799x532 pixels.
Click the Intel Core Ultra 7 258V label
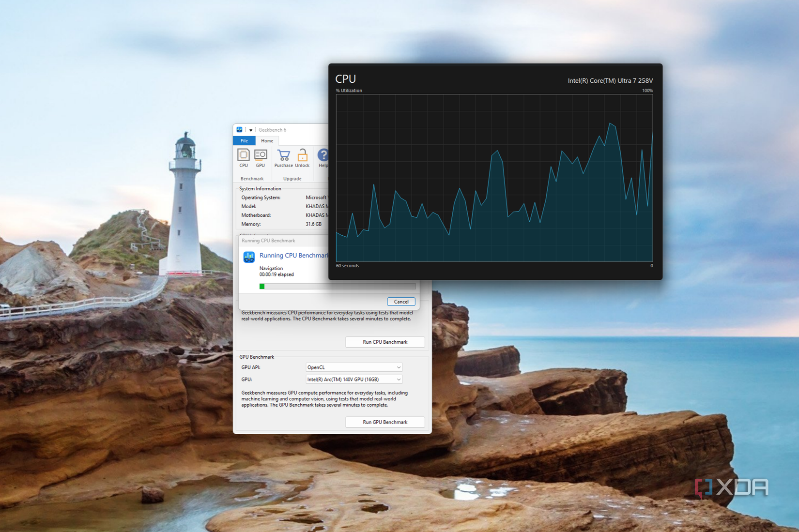pyautogui.click(x=611, y=81)
